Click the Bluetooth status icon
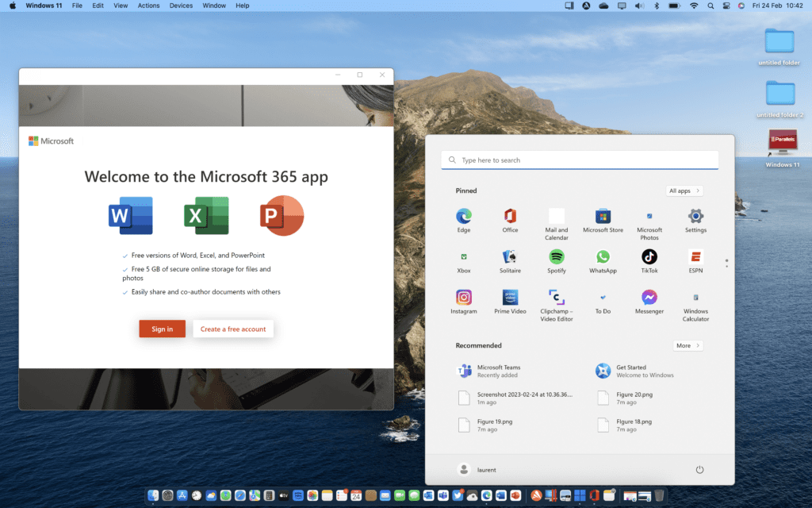Image resolution: width=812 pixels, height=508 pixels. pos(657,6)
